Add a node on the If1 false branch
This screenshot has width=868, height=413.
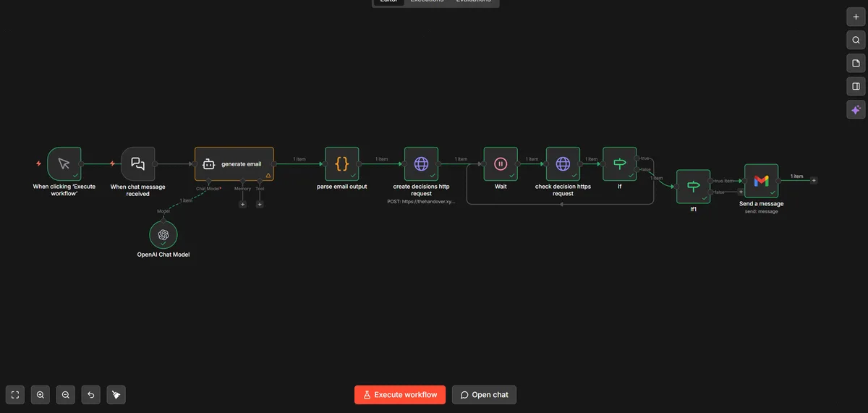point(740,192)
